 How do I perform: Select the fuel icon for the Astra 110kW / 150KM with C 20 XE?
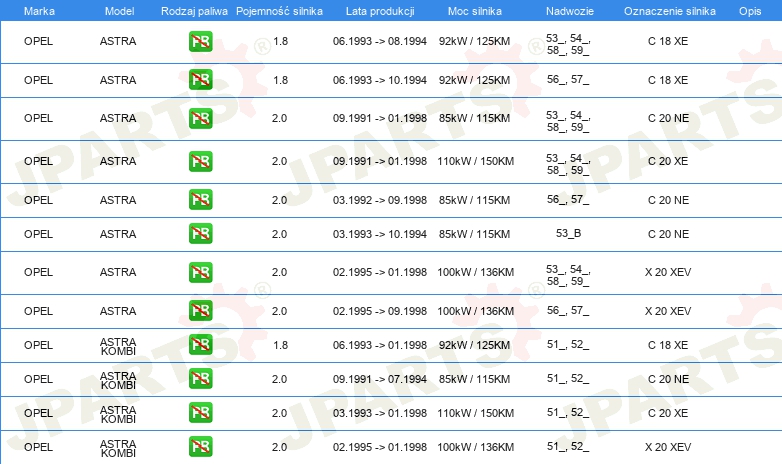(x=200, y=161)
